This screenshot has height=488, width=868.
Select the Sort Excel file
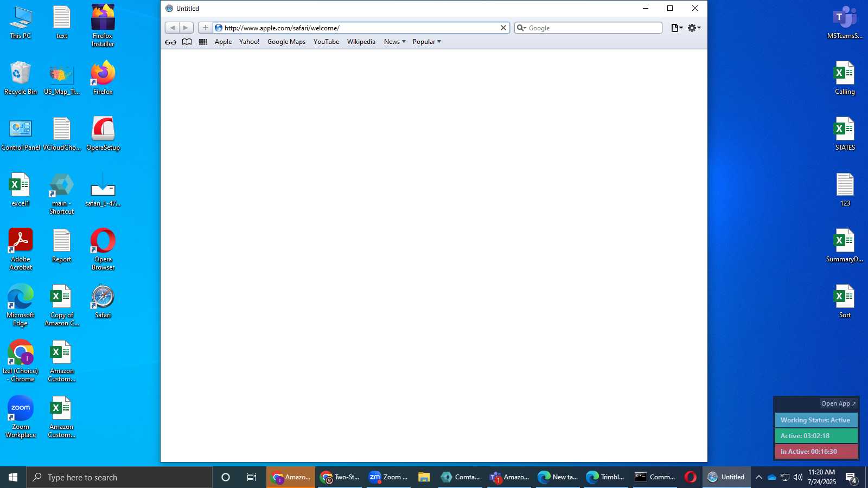pyautogui.click(x=845, y=302)
